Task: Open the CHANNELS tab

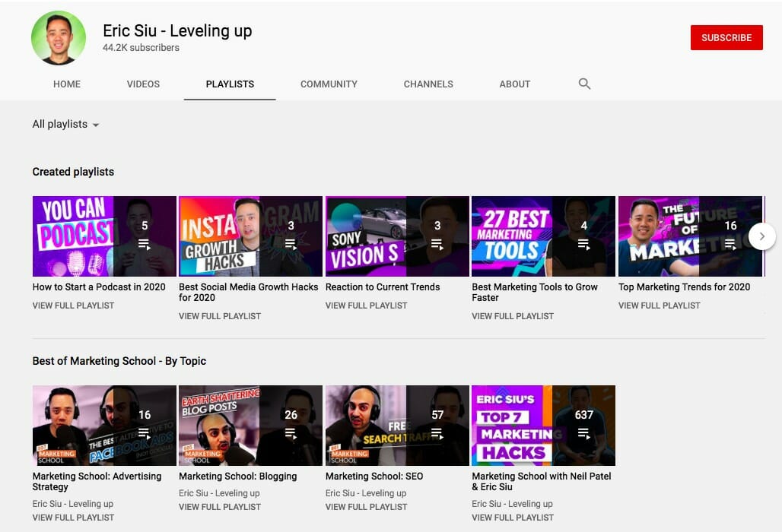Action: point(428,84)
